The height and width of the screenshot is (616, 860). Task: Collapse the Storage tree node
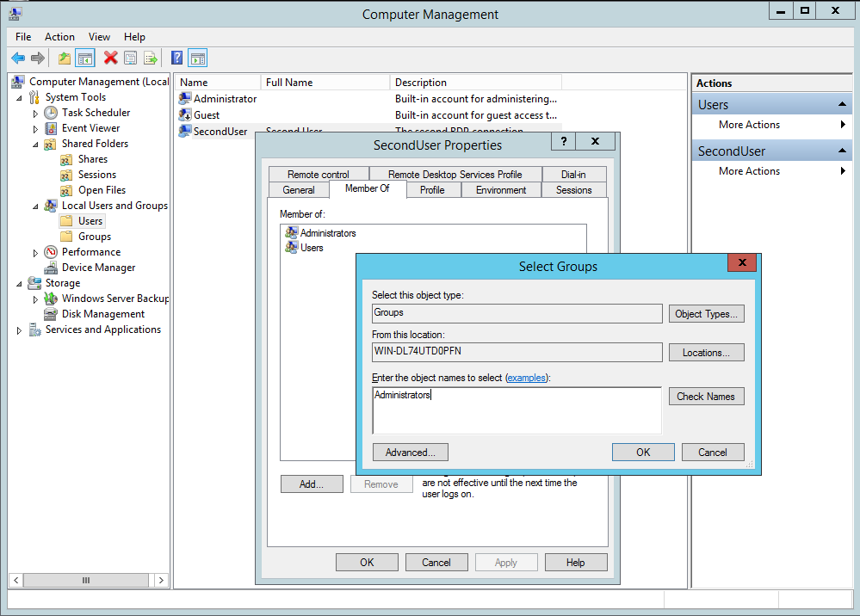click(19, 284)
